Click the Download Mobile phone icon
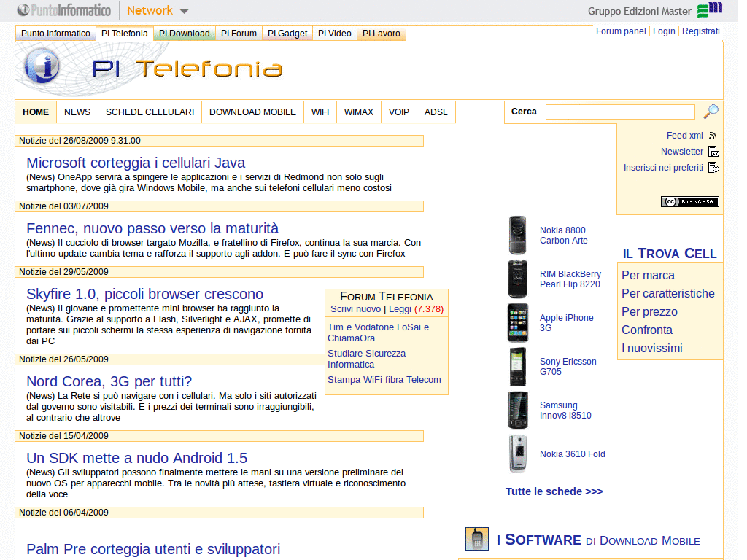Viewport: 747px width, 560px height. pos(477,539)
